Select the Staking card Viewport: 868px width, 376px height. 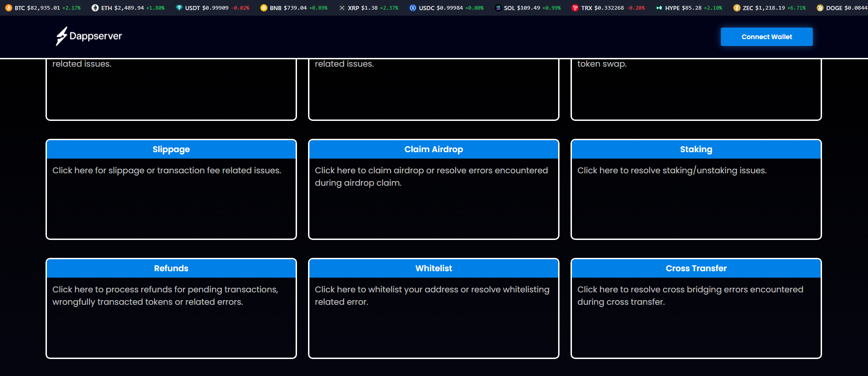click(x=696, y=189)
